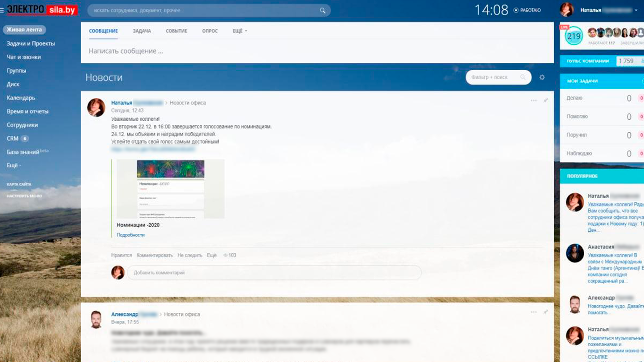Switch to the ЗАДАЧА tab
644x362 pixels.
point(142,31)
